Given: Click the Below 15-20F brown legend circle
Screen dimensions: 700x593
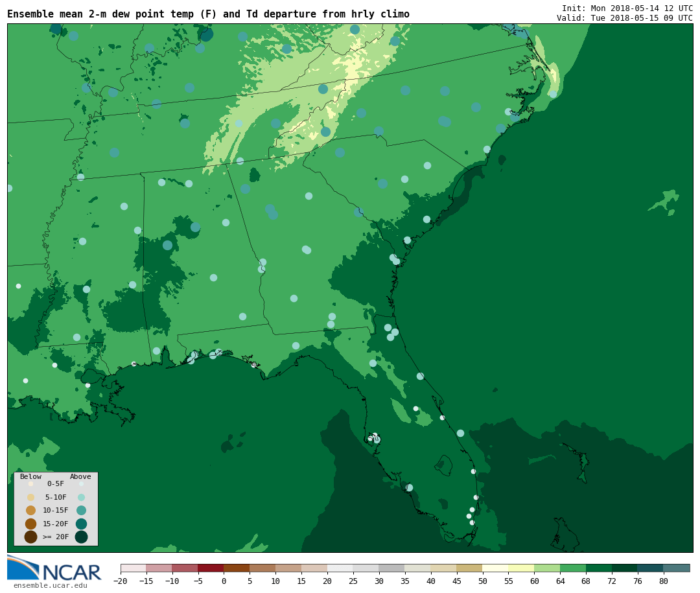Looking at the screenshot, I should [x=31, y=524].
